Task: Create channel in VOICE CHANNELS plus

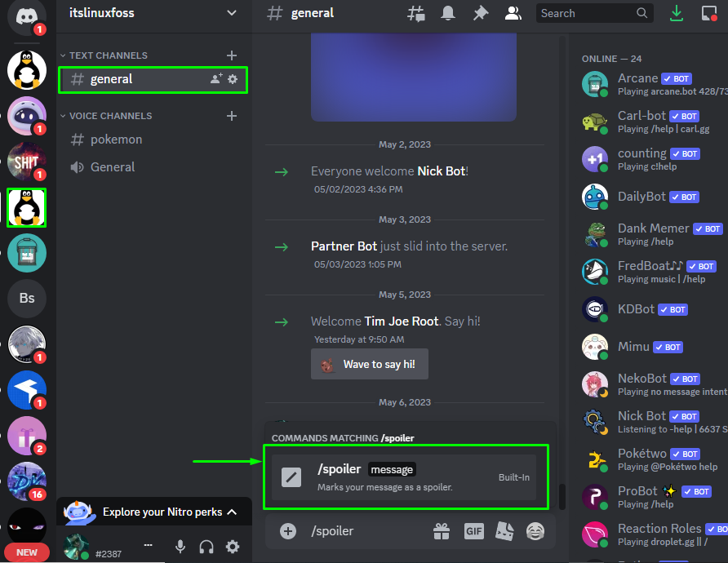Action: click(232, 116)
